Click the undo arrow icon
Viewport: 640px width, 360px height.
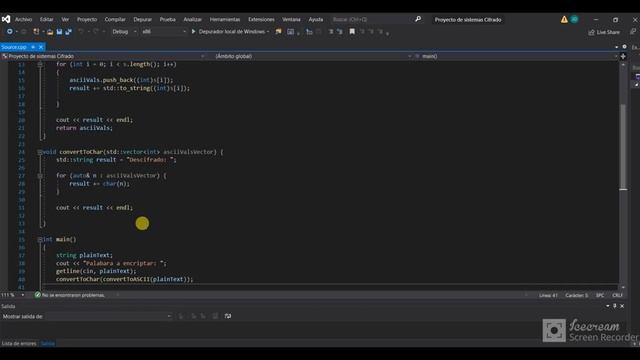tap(81, 31)
